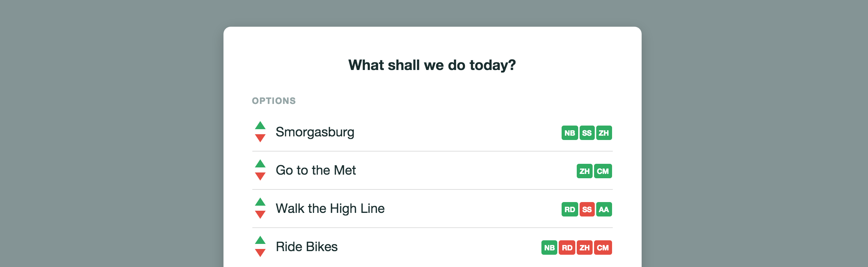Downvote Walk the High Line

(x=260, y=215)
